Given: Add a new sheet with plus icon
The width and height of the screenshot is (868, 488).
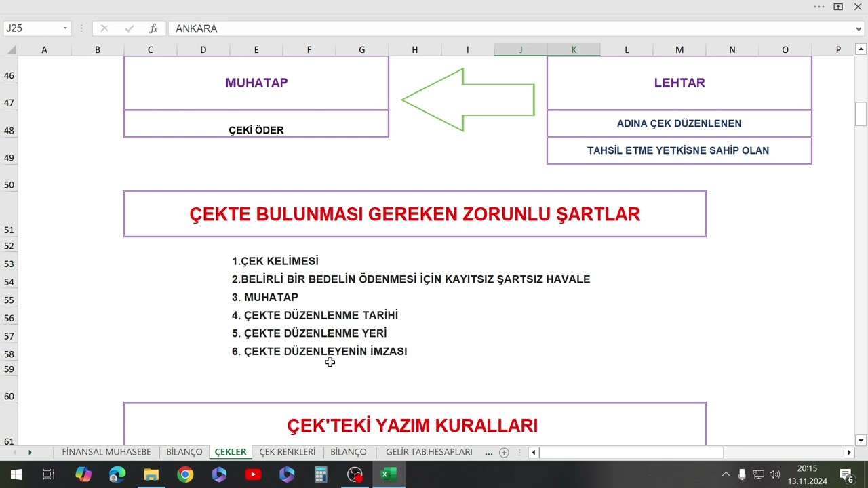Looking at the screenshot, I should point(504,452).
